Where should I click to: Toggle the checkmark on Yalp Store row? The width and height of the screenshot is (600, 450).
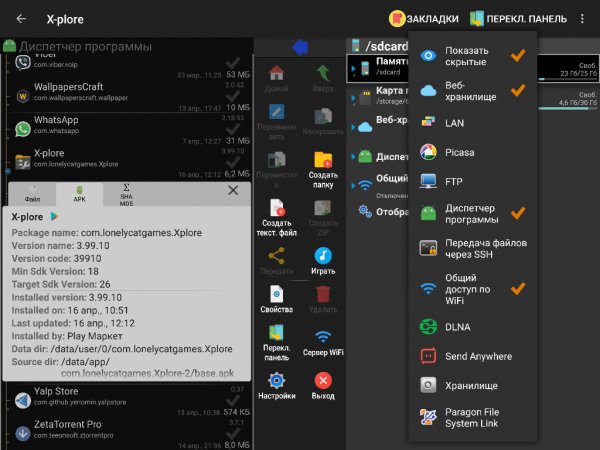[x=233, y=400]
